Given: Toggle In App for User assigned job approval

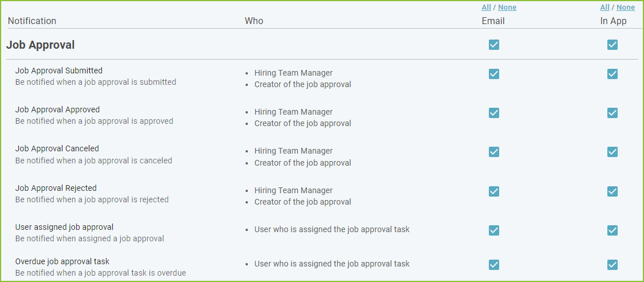Looking at the screenshot, I should pyautogui.click(x=612, y=230).
